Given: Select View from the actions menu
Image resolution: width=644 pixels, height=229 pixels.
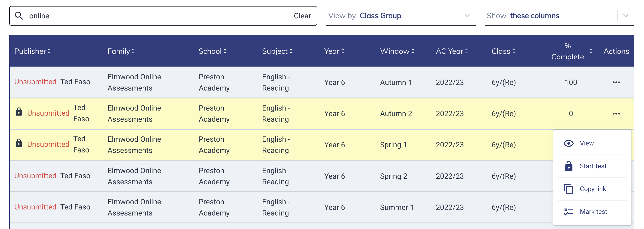Looking at the screenshot, I should coord(592,143).
